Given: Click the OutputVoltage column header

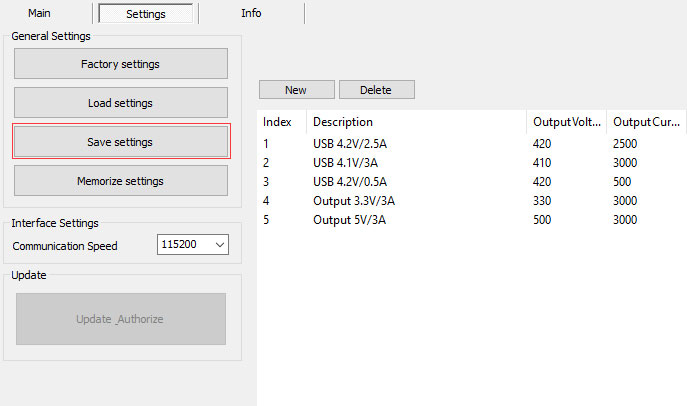Looking at the screenshot, I should click(x=566, y=121).
